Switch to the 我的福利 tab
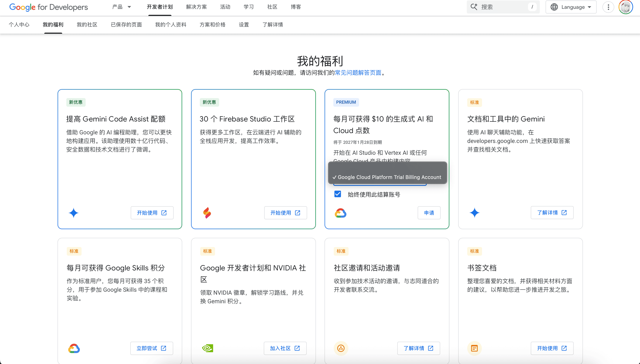The image size is (640, 364). [x=53, y=25]
